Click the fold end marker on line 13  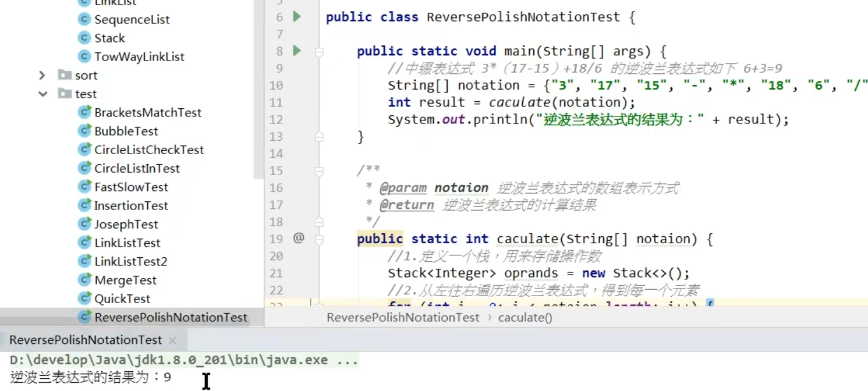coord(319,137)
